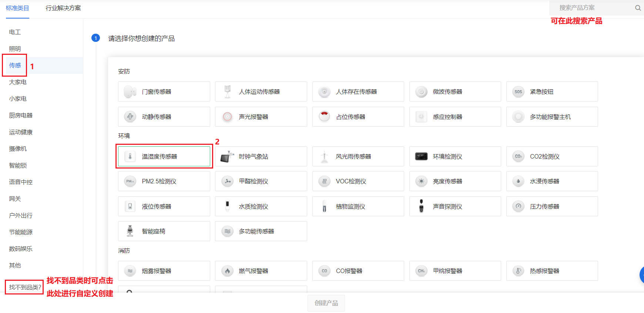The image size is (644, 313).
Task: Pick the 烟雾报警器 product card
Action: click(164, 271)
